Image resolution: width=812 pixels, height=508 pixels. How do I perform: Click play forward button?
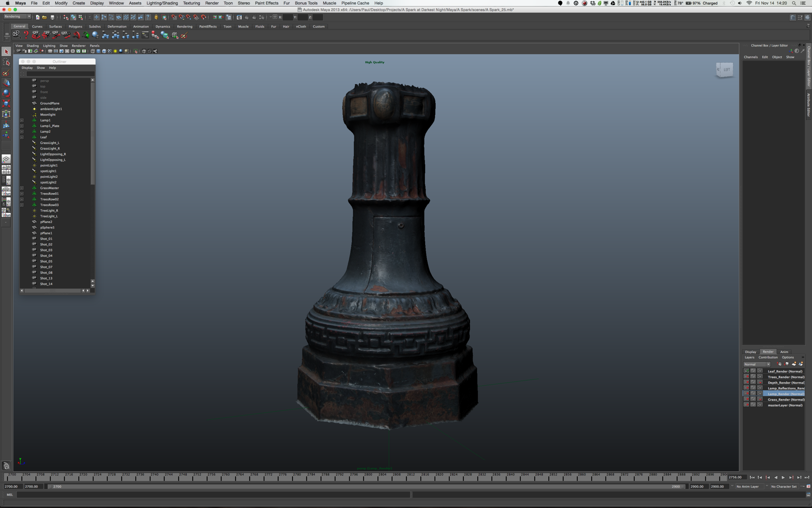783,477
